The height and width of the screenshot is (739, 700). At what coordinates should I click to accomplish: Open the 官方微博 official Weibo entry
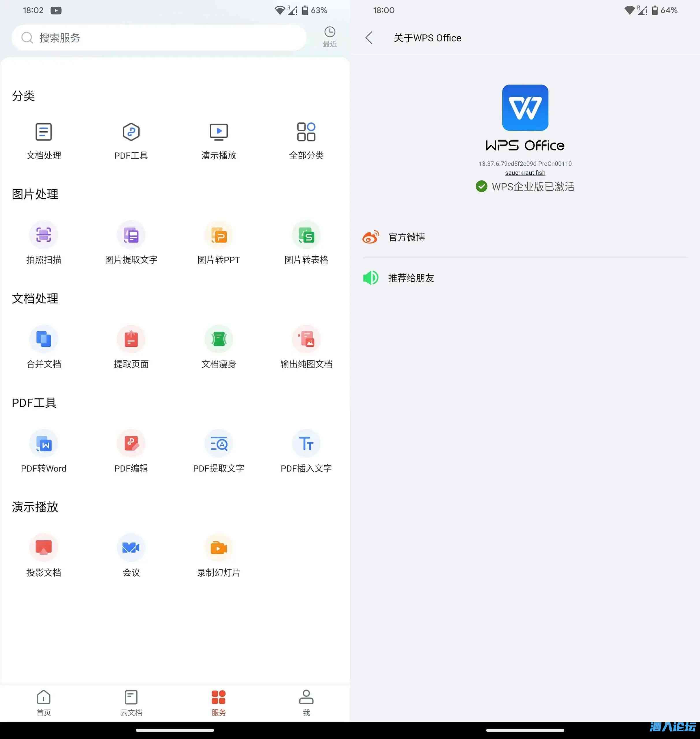coord(406,237)
